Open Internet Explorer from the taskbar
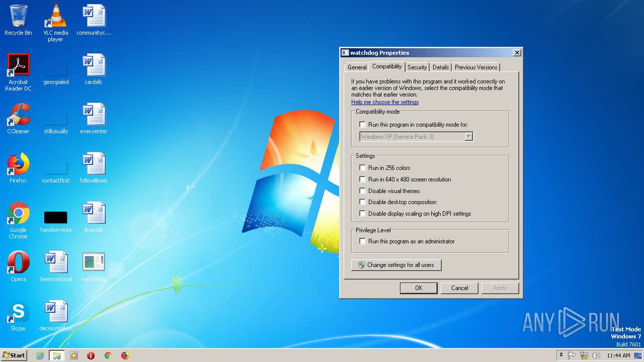Image resolution: width=644 pixels, height=362 pixels. [x=40, y=355]
